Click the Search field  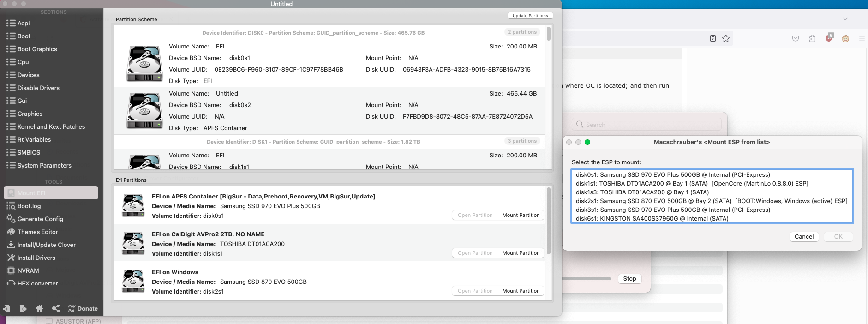[647, 125]
